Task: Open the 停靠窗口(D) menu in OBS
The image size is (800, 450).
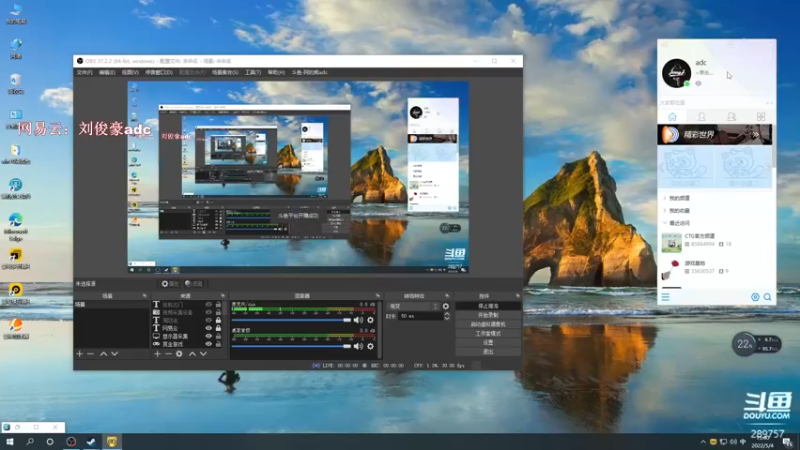Action: coord(159,72)
